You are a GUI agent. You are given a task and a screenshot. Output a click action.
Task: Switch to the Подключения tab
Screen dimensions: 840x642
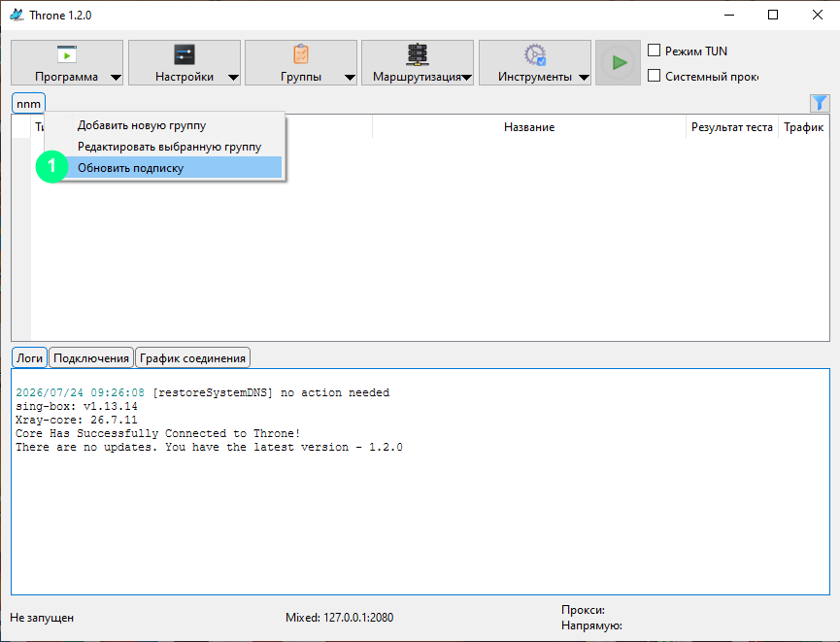91,358
